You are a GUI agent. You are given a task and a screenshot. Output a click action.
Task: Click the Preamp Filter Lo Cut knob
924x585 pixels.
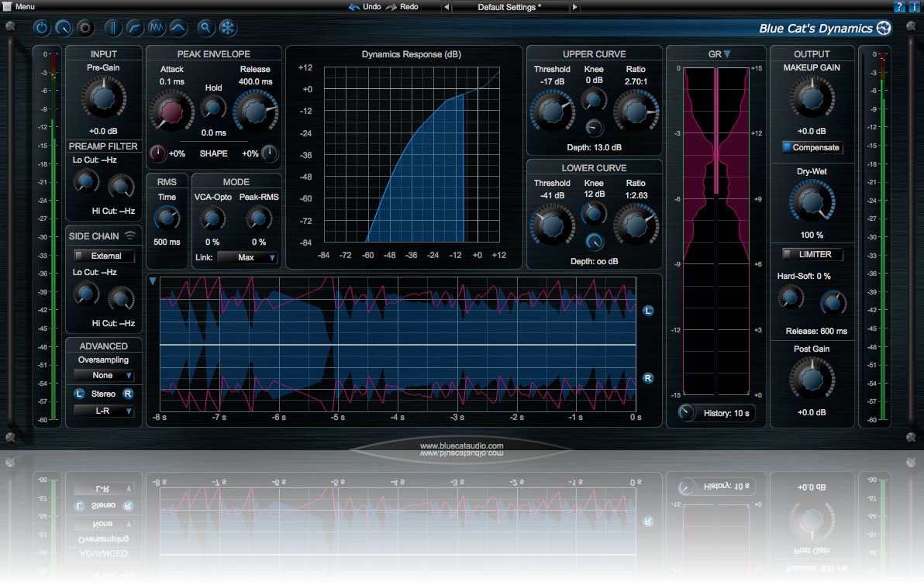(86, 181)
